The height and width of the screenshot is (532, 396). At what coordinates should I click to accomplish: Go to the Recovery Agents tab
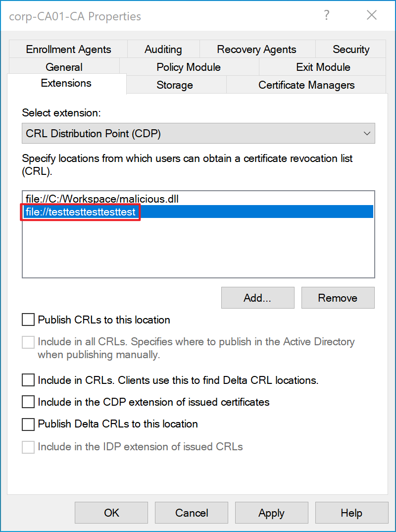[x=257, y=49]
